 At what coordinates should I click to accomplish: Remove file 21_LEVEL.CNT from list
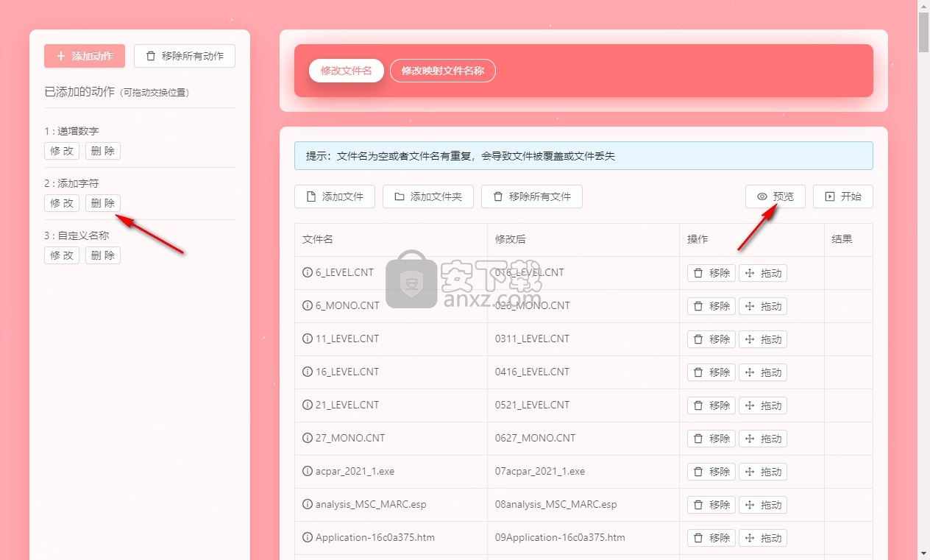coord(711,405)
